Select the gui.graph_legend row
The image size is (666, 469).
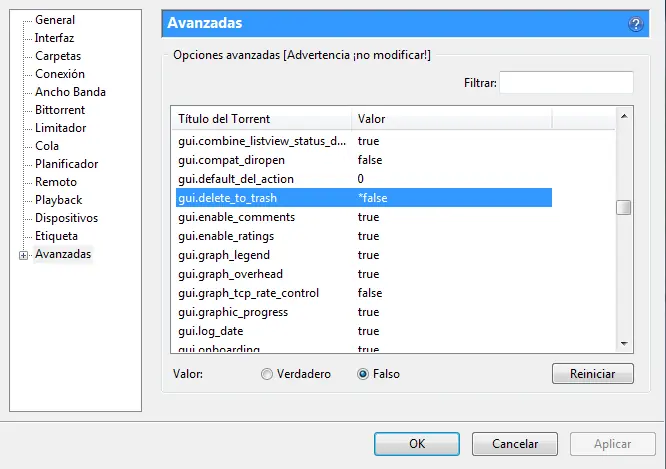point(364,255)
